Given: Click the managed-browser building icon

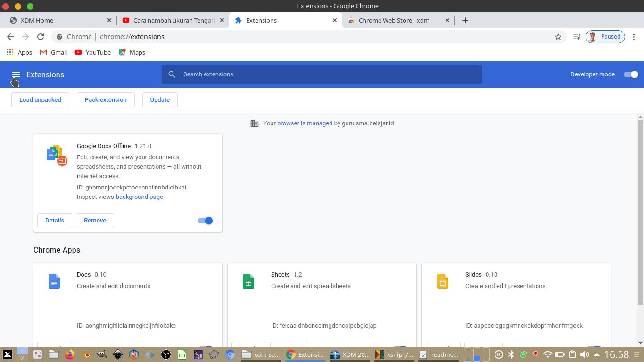Looking at the screenshot, I should coord(255,123).
